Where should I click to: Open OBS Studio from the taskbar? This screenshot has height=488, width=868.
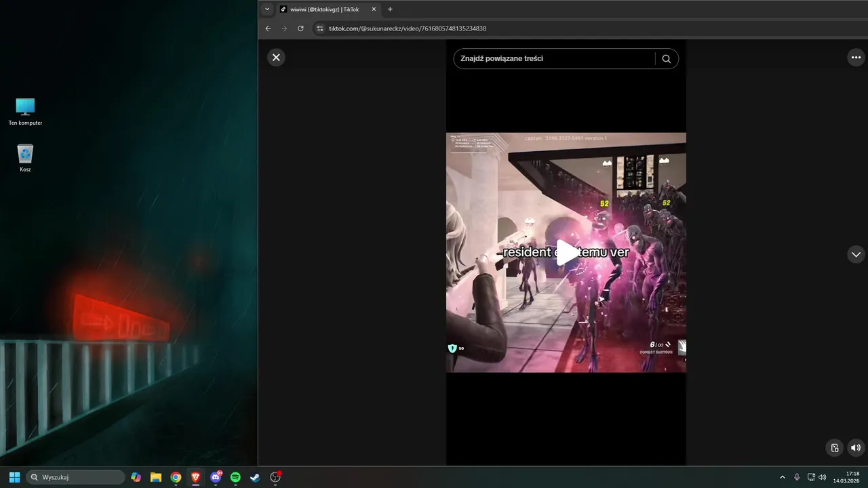pyautogui.click(x=275, y=477)
